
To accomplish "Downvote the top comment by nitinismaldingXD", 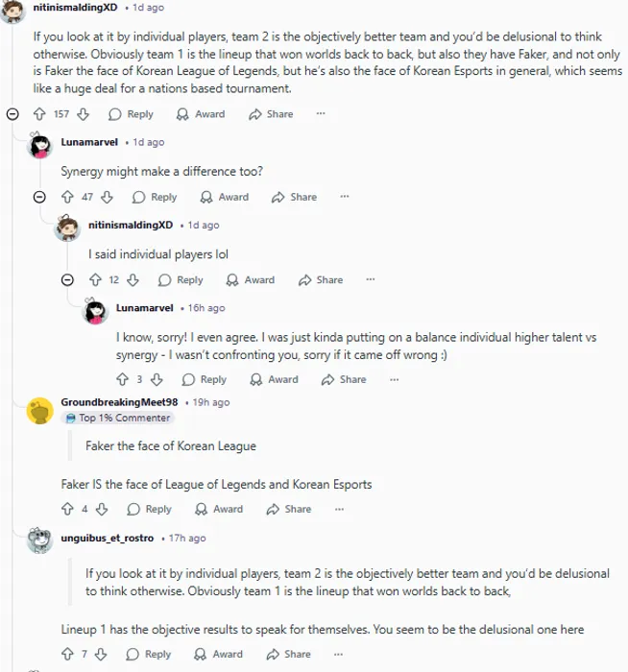I will coord(84,114).
